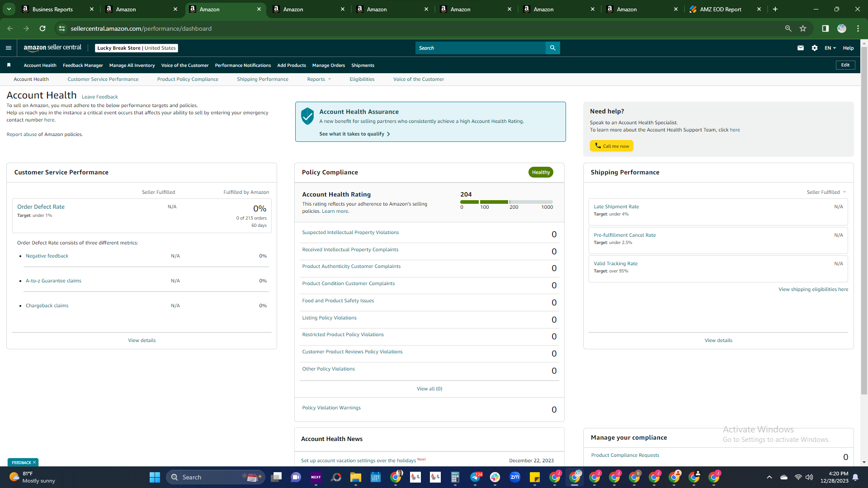The height and width of the screenshot is (488, 868).
Task: Open Shipping Performance sub-navigation tab
Action: click(263, 79)
